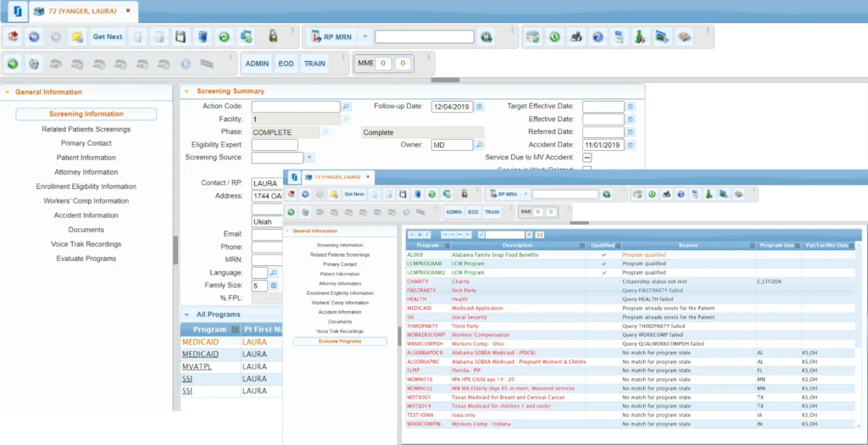Click the home icon in front window toolbar
The image size is (868, 445).
point(292,194)
